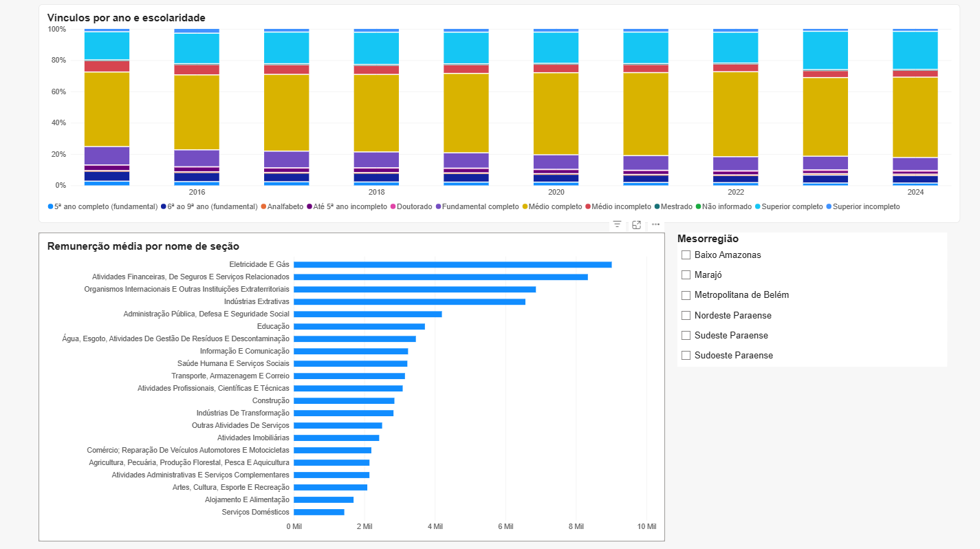
Task: Click the 'Indústrias De Transformação' label
Action: (x=243, y=413)
